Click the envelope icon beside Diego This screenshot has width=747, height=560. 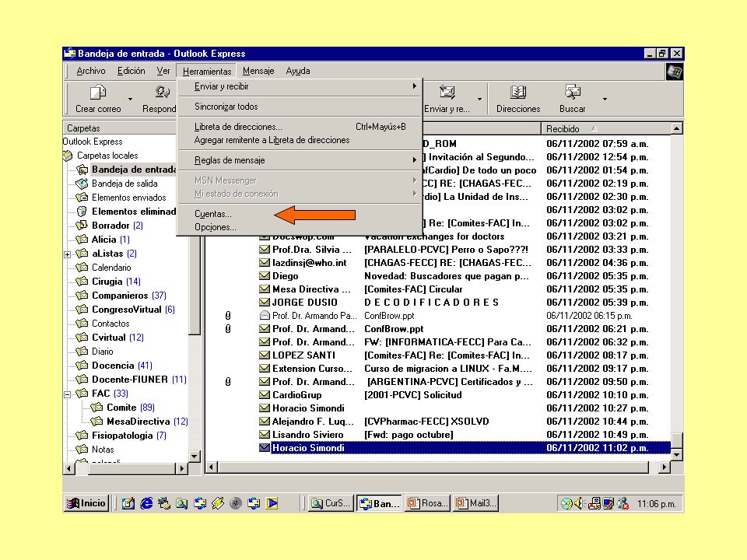pyautogui.click(x=265, y=275)
